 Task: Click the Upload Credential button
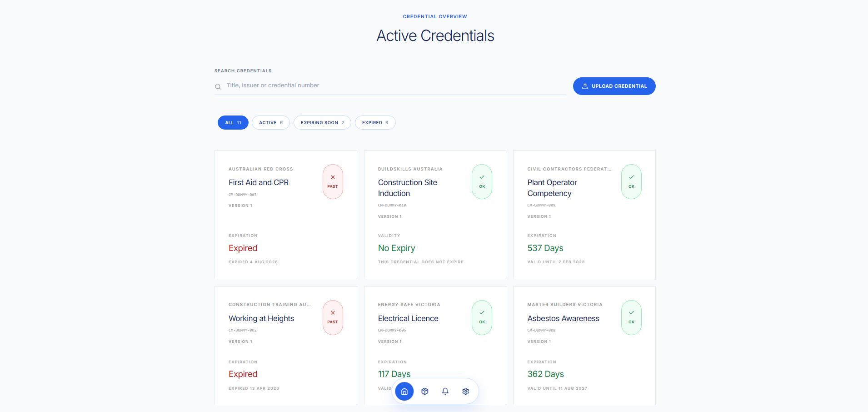point(614,86)
